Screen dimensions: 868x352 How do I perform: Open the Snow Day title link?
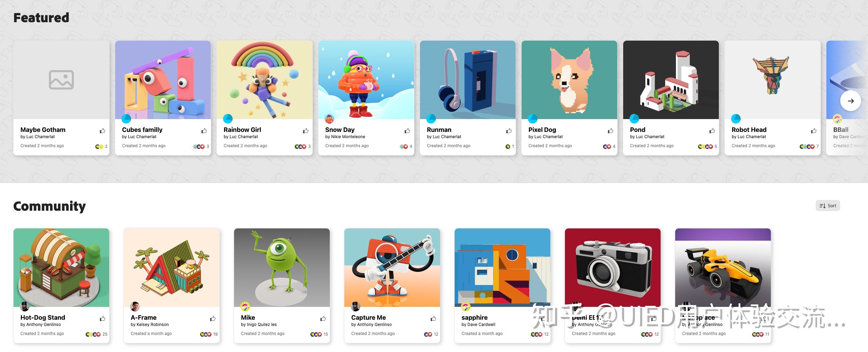340,129
